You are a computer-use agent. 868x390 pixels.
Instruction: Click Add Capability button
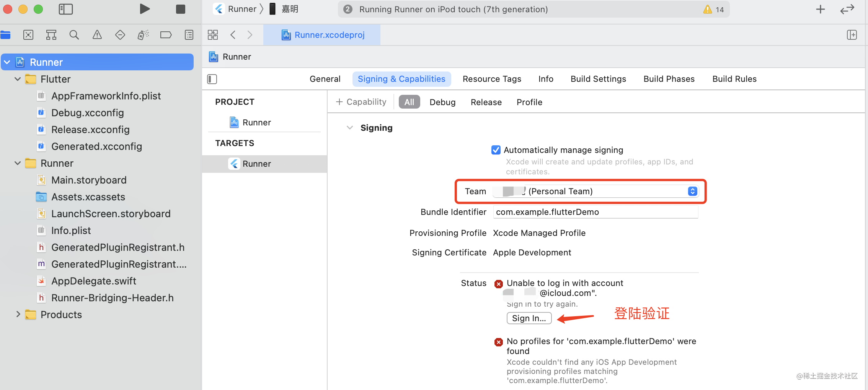360,102
